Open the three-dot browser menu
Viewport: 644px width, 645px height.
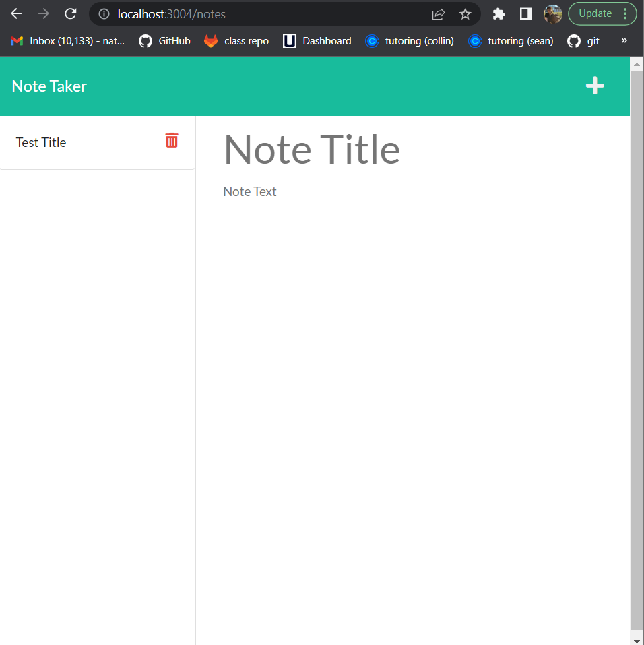(x=624, y=13)
